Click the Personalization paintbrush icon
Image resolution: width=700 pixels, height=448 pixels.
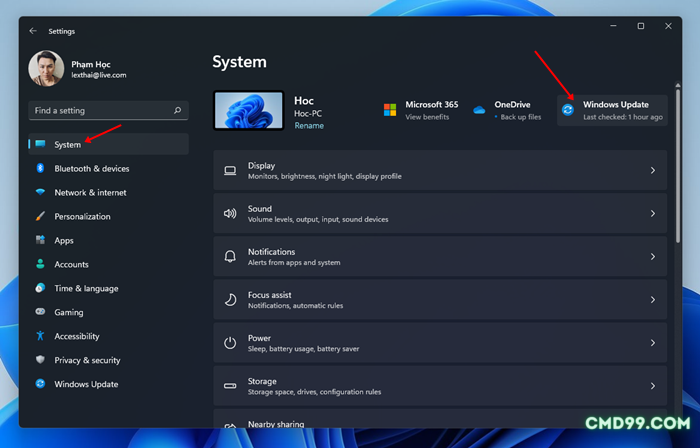click(40, 216)
